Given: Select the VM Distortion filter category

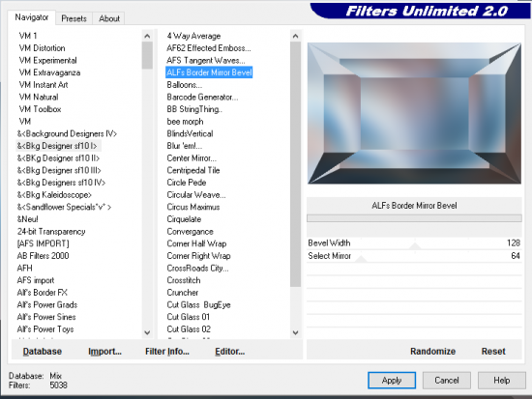Looking at the screenshot, I should (x=42, y=48).
